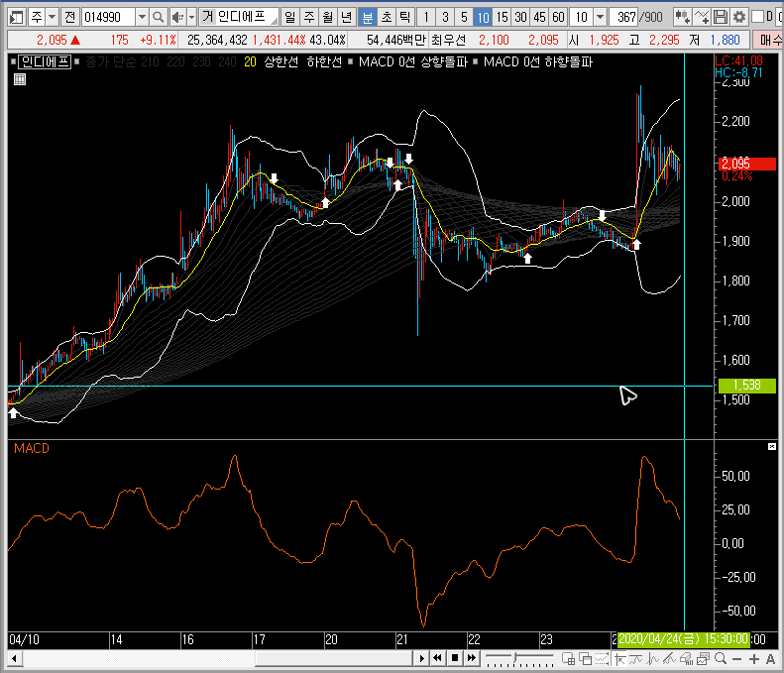Click the eraser delete drawings icon
This screenshot has width=784, height=673.
click(686, 659)
